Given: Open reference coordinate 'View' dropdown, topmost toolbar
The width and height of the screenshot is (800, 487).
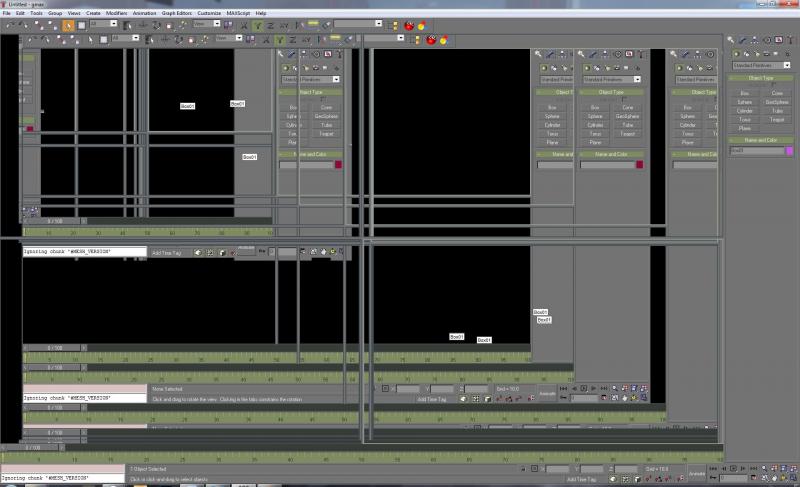Looking at the screenshot, I should pos(206,23).
